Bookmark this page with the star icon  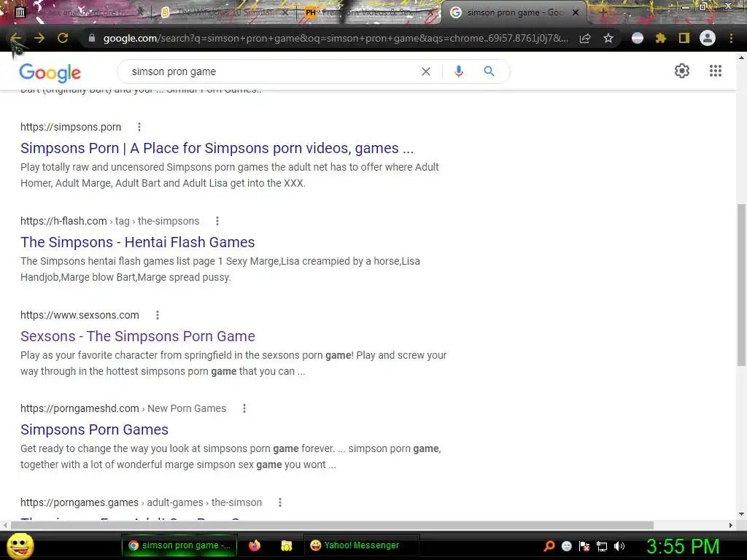[608, 38]
